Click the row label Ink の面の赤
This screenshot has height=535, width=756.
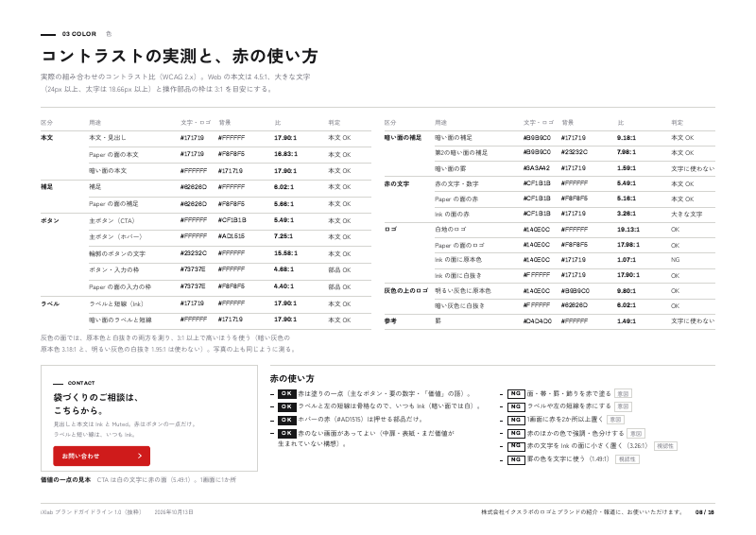pyautogui.click(x=453, y=214)
